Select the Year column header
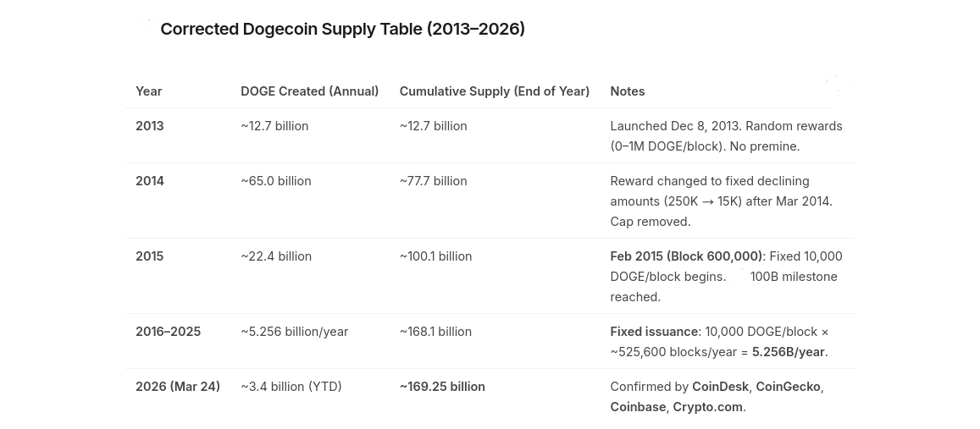The image size is (980, 429). pyautogui.click(x=149, y=91)
